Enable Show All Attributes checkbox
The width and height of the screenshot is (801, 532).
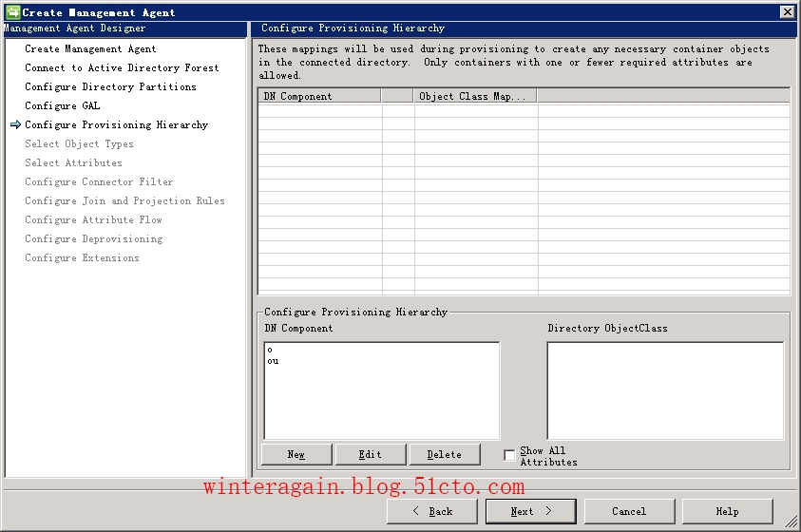[509, 455]
